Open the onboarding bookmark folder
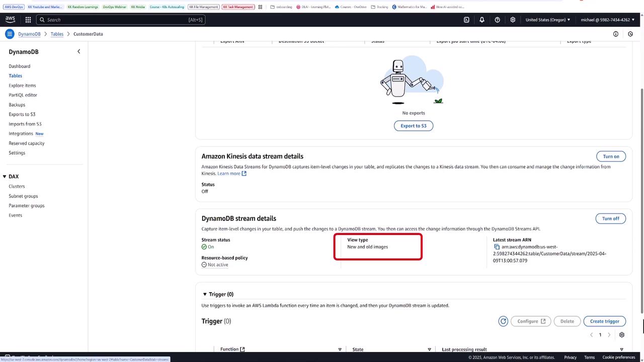Viewport: 644px width, 362px height. pos(281,7)
